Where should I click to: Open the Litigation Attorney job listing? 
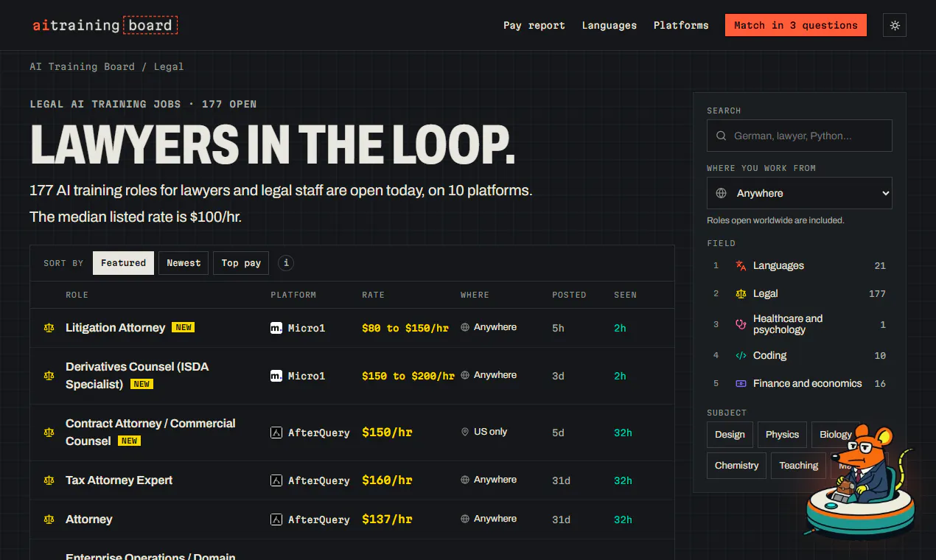(116, 327)
